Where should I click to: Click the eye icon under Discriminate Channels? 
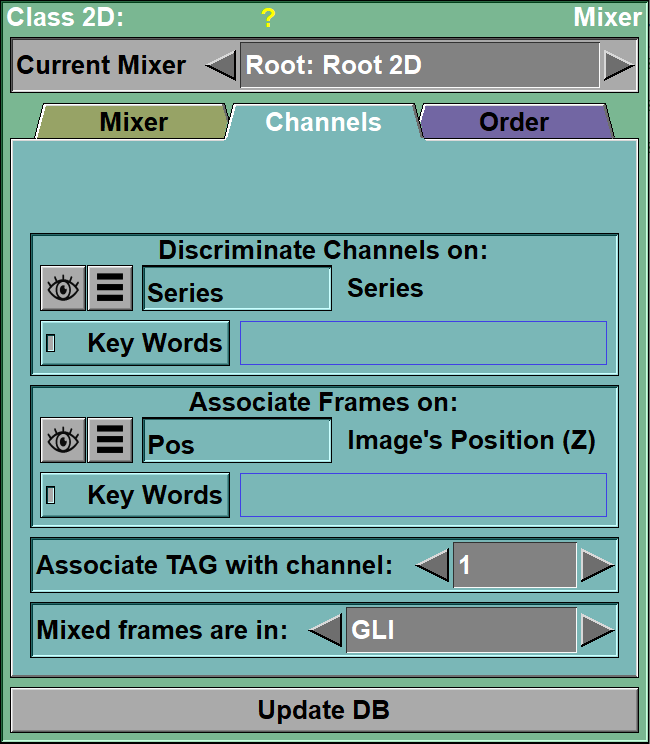coord(63,289)
